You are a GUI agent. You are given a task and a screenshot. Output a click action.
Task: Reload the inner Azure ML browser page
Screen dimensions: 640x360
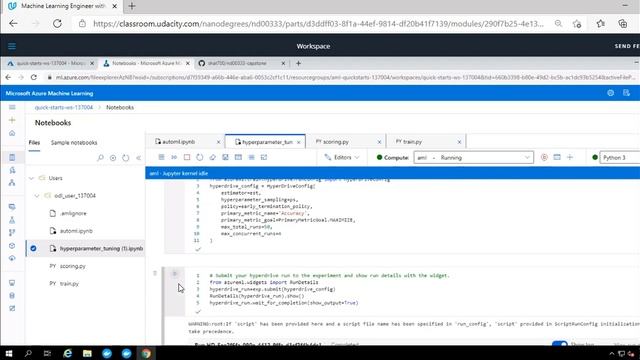(34, 77)
